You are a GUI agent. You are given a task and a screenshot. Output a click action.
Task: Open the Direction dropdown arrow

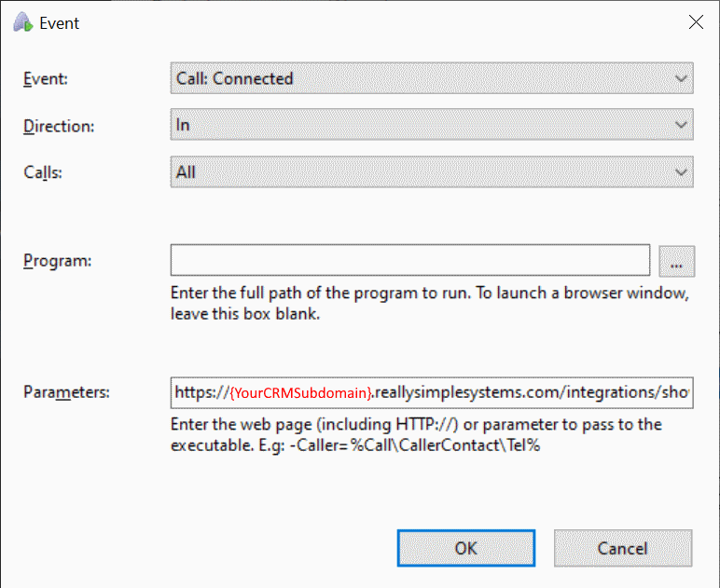pos(681,124)
